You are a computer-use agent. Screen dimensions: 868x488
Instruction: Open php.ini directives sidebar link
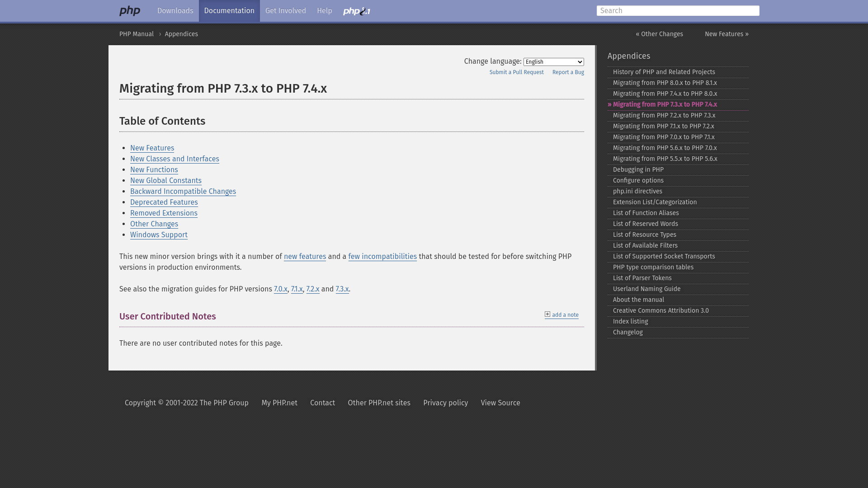pos(678,192)
